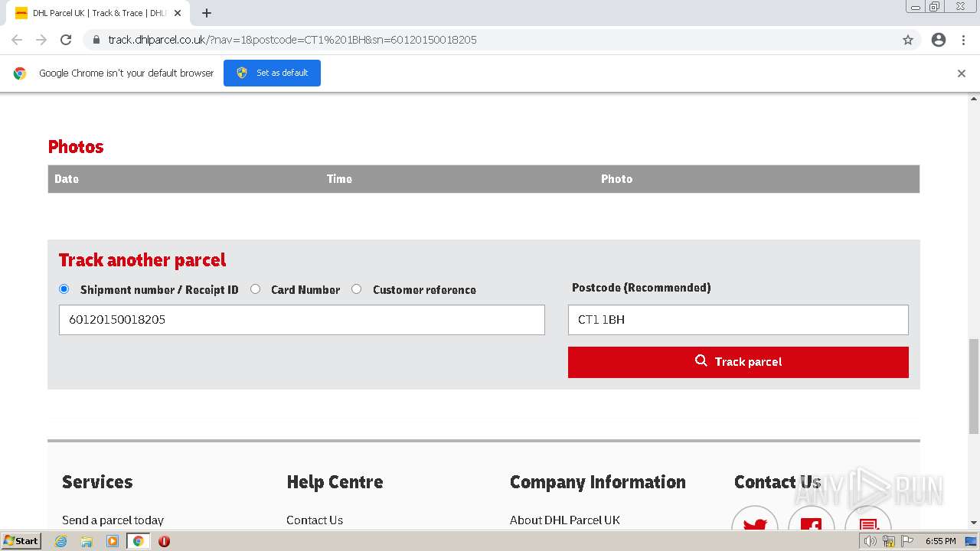Image resolution: width=980 pixels, height=551 pixels.
Task: Click the Time column header
Action: [339, 179]
